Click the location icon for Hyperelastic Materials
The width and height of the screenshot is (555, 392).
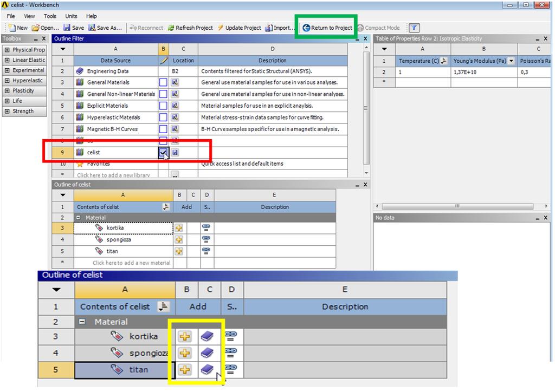tap(175, 117)
